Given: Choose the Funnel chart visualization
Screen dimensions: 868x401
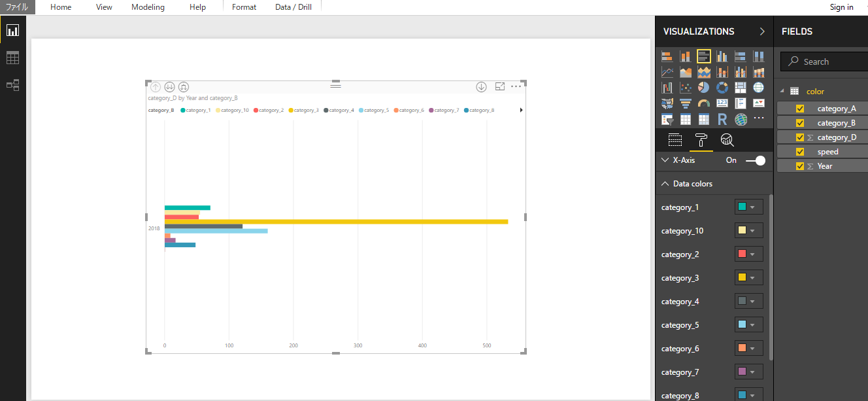Looking at the screenshot, I should [x=686, y=103].
